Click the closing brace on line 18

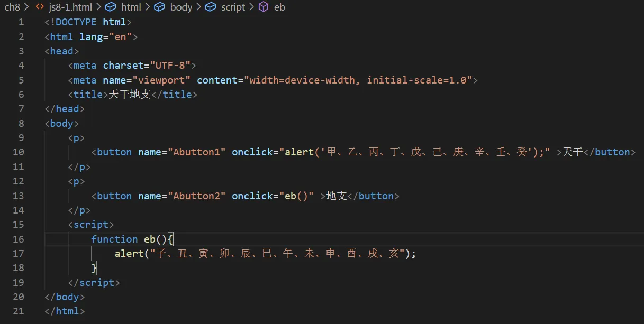click(x=94, y=268)
